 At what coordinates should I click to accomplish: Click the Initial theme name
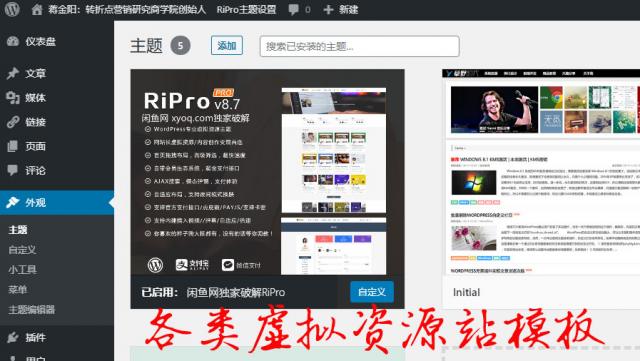point(466,292)
